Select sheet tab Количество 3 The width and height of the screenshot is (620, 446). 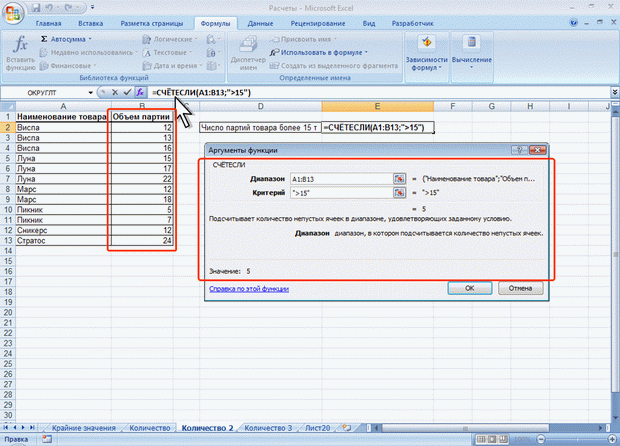[268, 428]
